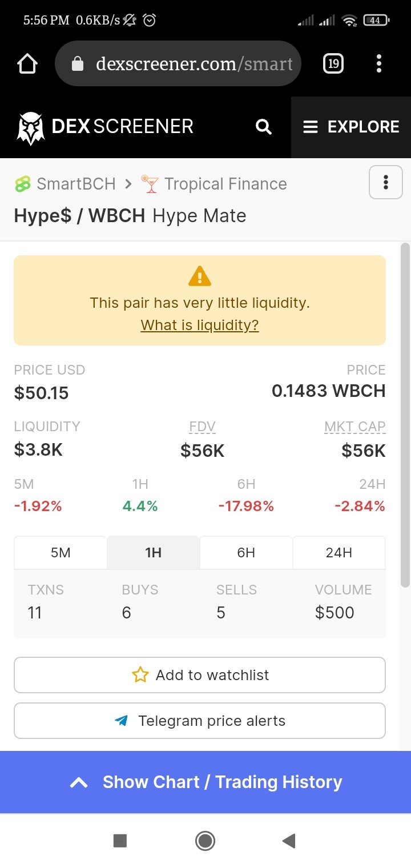
Task: Select the 5M timeframe tab
Action: click(61, 552)
